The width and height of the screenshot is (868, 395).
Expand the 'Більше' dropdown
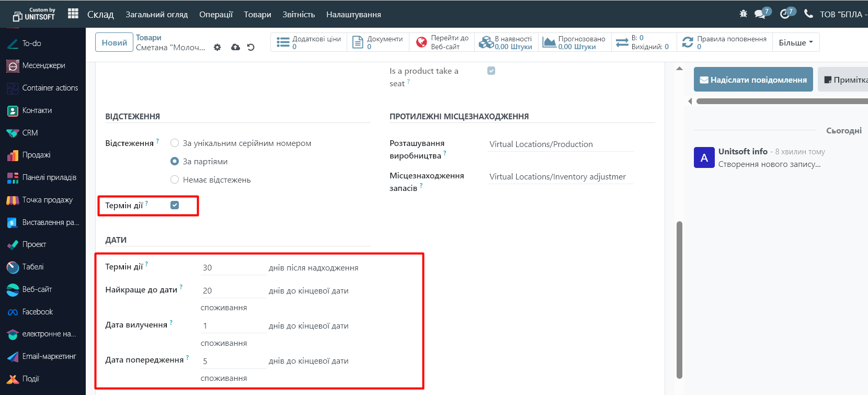pos(795,42)
